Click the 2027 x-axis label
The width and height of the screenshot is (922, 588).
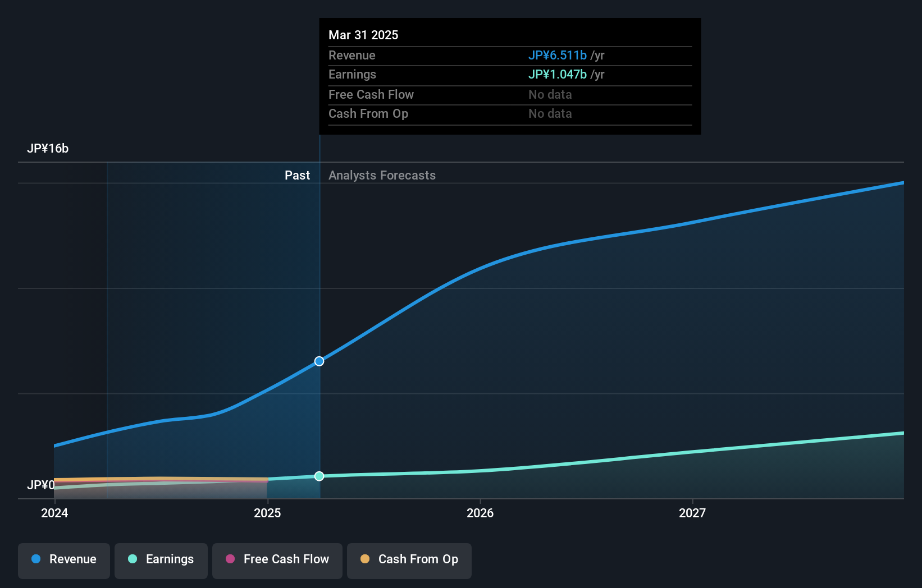click(x=692, y=513)
